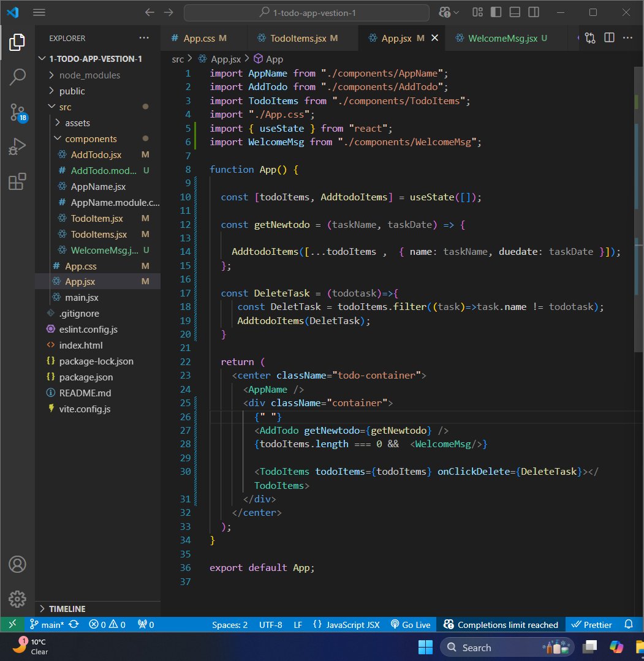
Task: Toggle the primary side bar
Action: click(496, 12)
